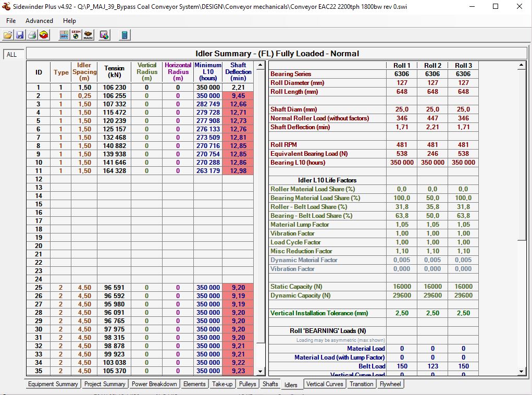Select idler ID 11 tension cell
The width and height of the screenshot is (532, 395).
(114, 171)
